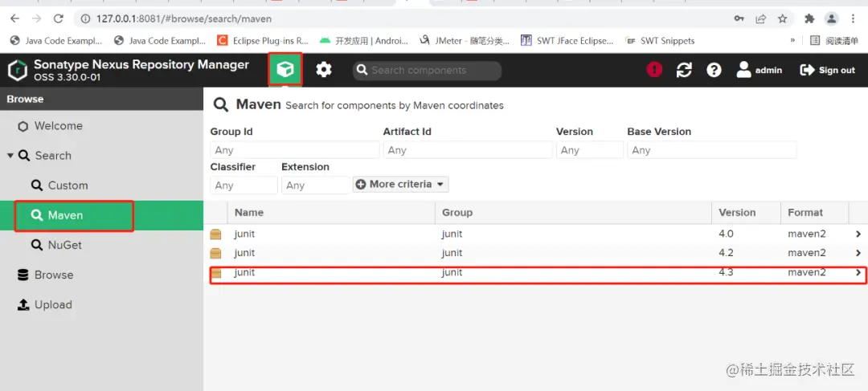Click the red system status alert icon
The image size is (868, 391).
tap(654, 70)
